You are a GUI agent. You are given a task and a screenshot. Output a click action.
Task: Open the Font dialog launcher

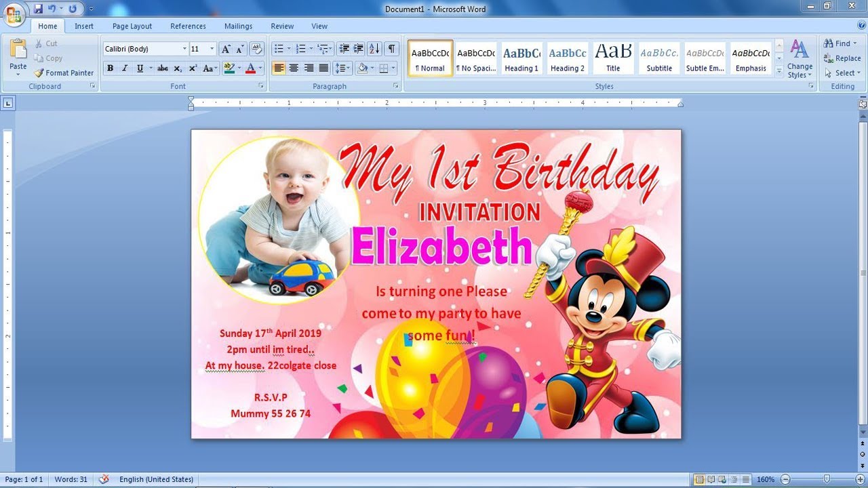click(x=261, y=86)
